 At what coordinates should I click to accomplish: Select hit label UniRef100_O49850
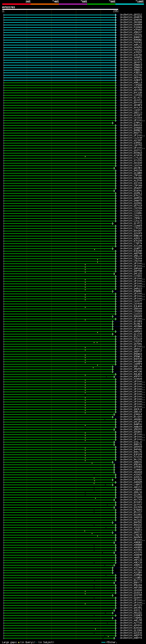tap(131, 48)
